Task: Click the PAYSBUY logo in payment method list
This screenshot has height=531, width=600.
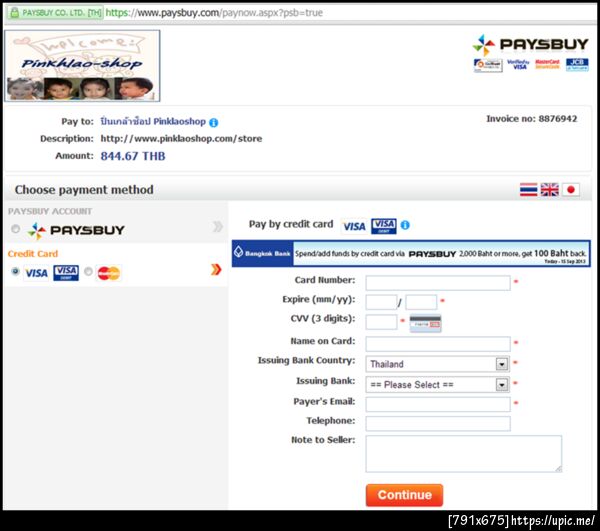Action: pyautogui.click(x=76, y=230)
